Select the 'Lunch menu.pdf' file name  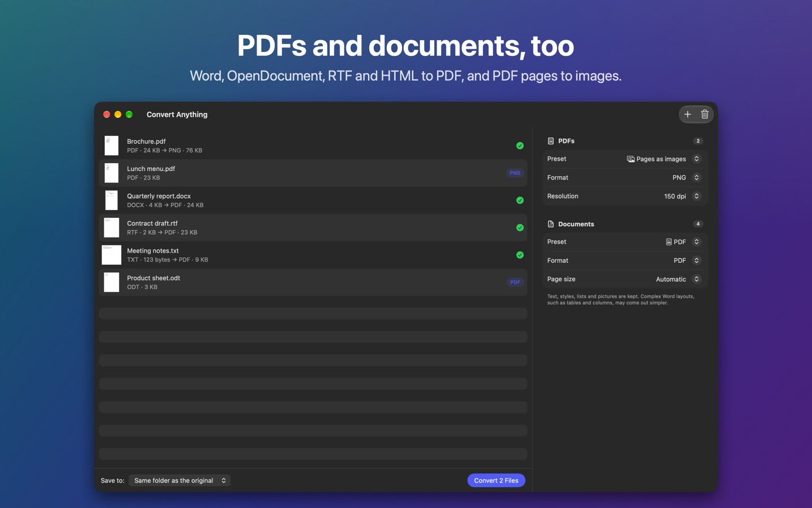(151, 169)
